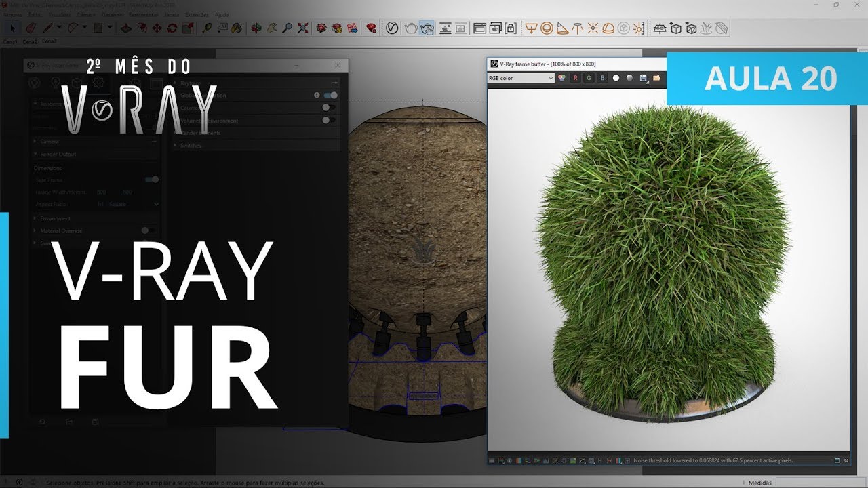Toggle blue channel in frame buffer

tap(602, 78)
